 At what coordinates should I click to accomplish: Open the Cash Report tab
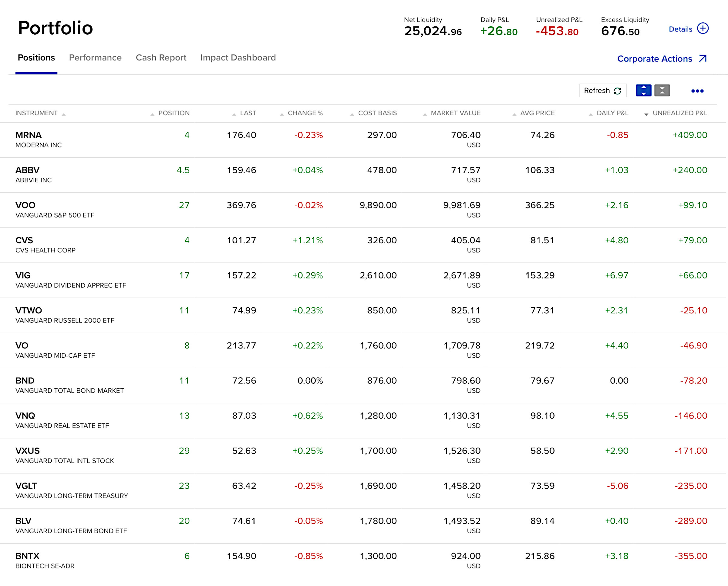pos(161,58)
